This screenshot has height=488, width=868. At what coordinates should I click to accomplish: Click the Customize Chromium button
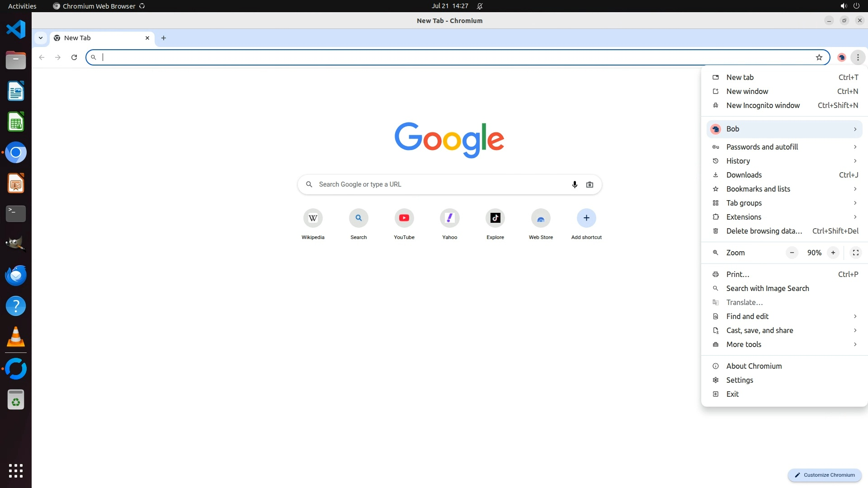tap(825, 475)
